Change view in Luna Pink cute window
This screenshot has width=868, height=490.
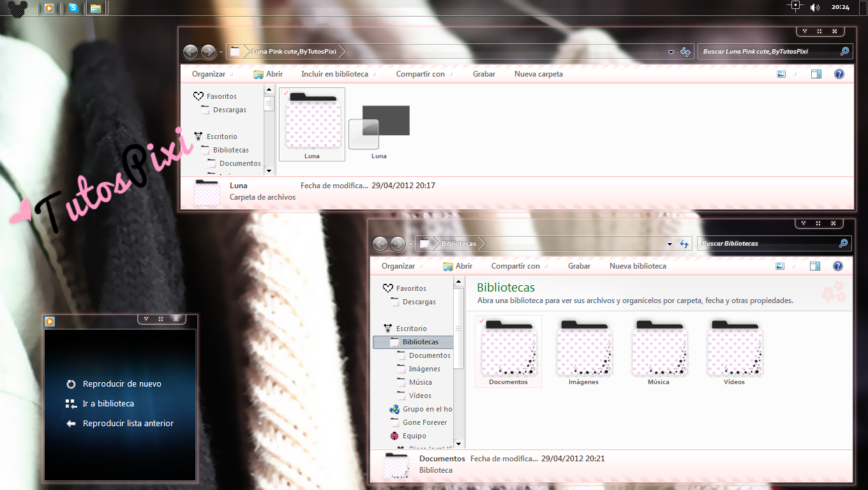pos(781,74)
